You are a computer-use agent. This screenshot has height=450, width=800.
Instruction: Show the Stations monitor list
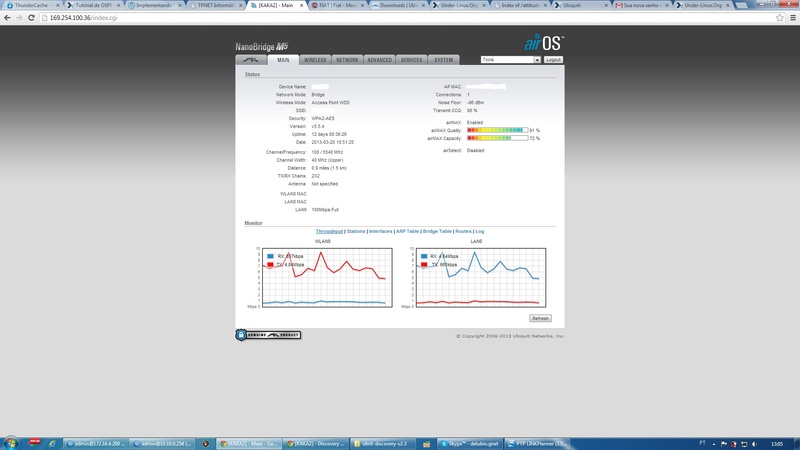coord(356,231)
